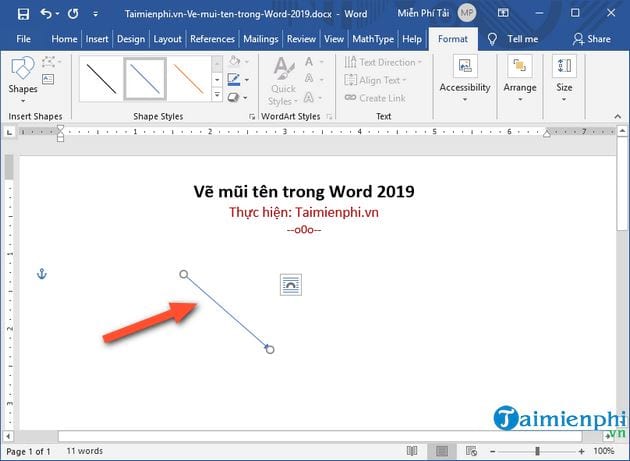This screenshot has height=461, width=630.
Task: Open the Quick Styles WordArt gallery
Action: point(284,81)
